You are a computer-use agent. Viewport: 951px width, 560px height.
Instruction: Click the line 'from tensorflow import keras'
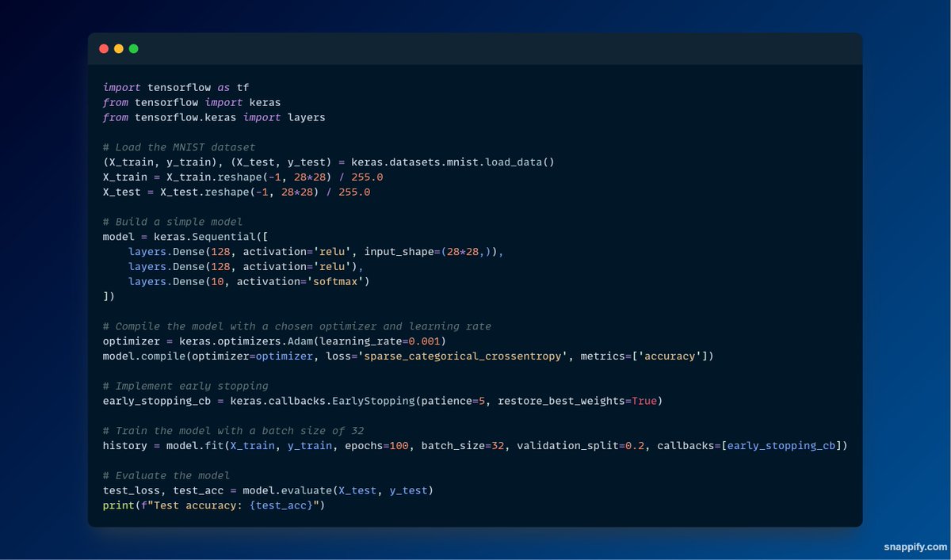click(x=192, y=102)
